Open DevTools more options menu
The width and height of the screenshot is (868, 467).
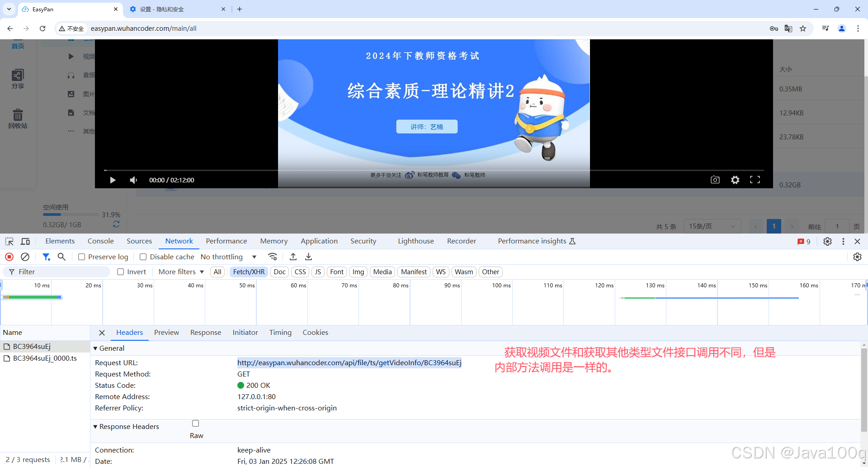point(843,241)
